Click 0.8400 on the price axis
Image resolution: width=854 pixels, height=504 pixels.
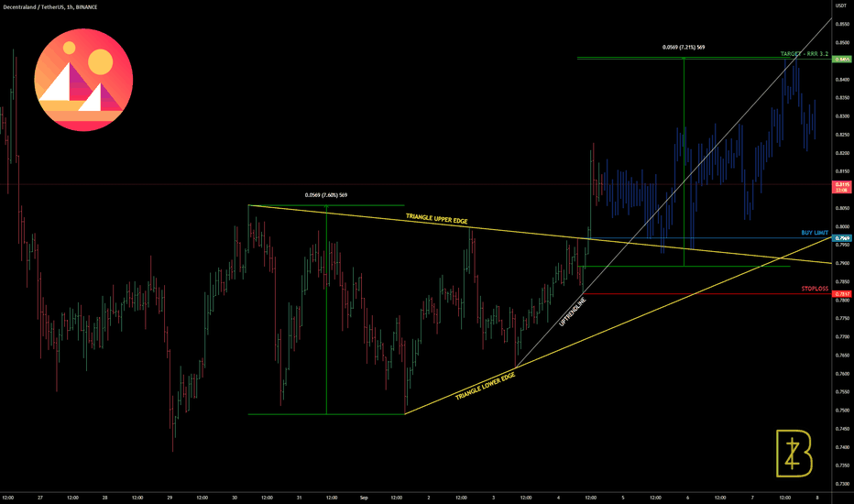click(843, 80)
